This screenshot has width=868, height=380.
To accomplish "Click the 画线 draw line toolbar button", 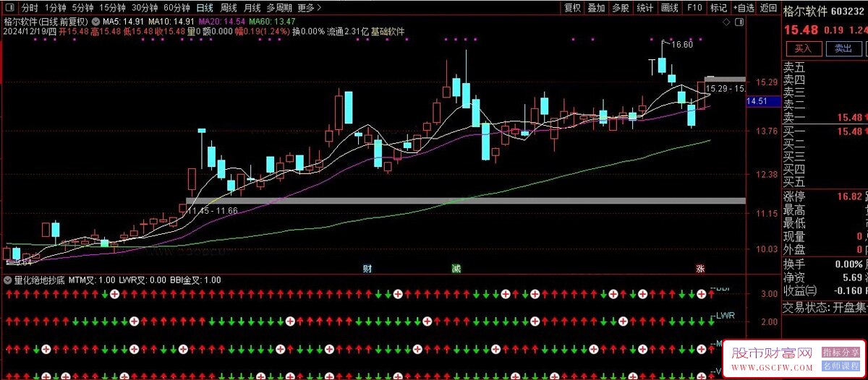I will [670, 8].
